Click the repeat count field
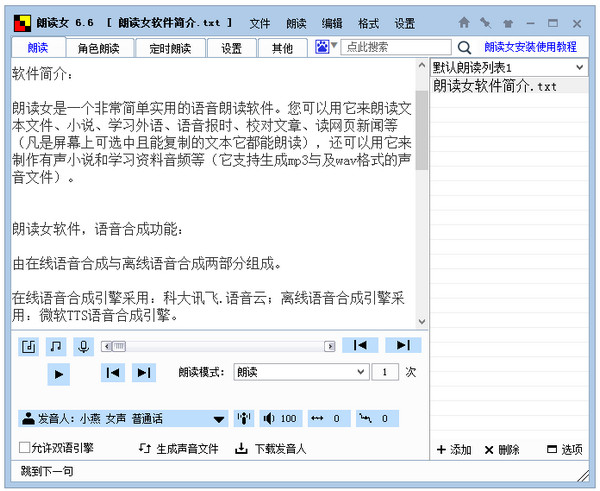600x491 pixels. tap(385, 372)
